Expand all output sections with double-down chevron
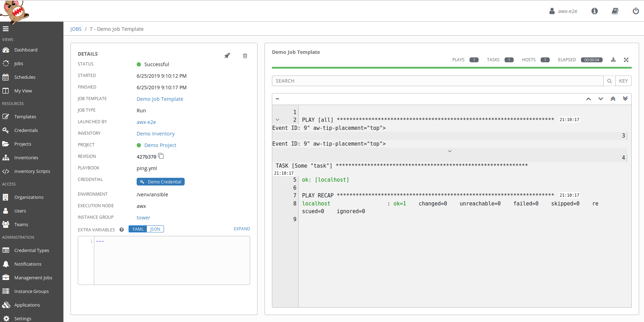 [x=625, y=99]
